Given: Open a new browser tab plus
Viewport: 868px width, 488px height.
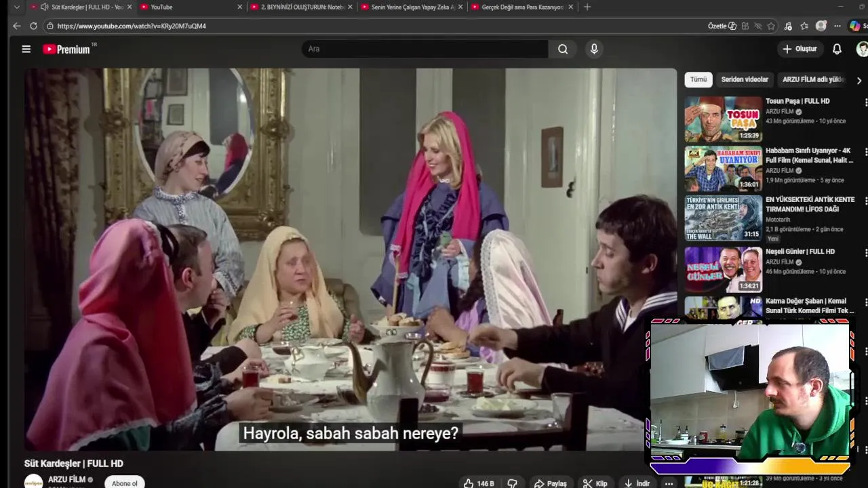Looking at the screenshot, I should (x=587, y=7).
